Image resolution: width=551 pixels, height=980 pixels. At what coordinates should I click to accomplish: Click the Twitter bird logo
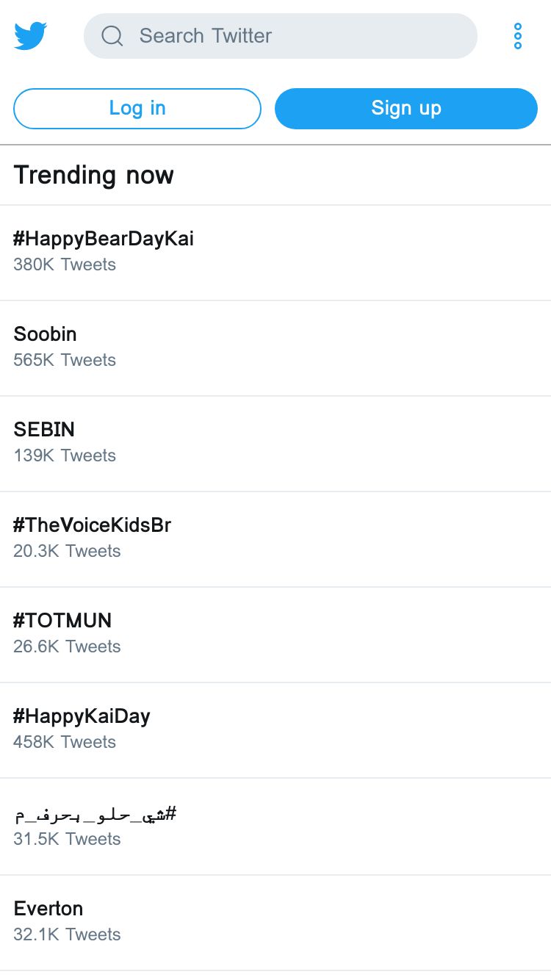click(31, 36)
